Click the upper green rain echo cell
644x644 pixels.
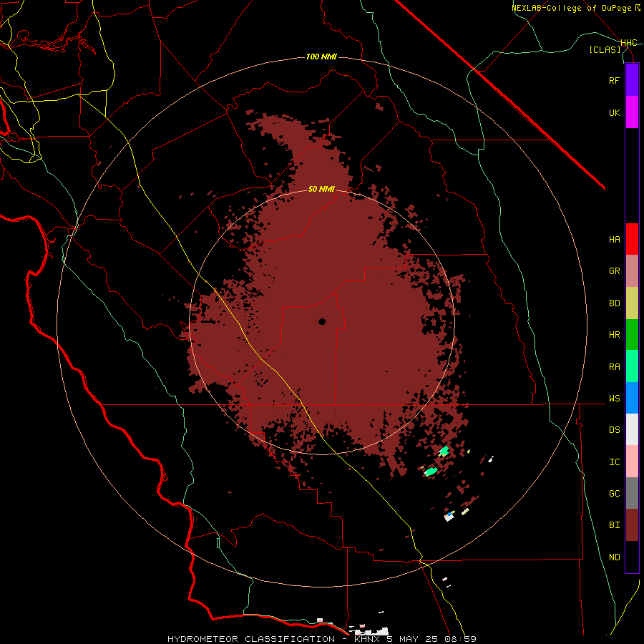(443, 451)
